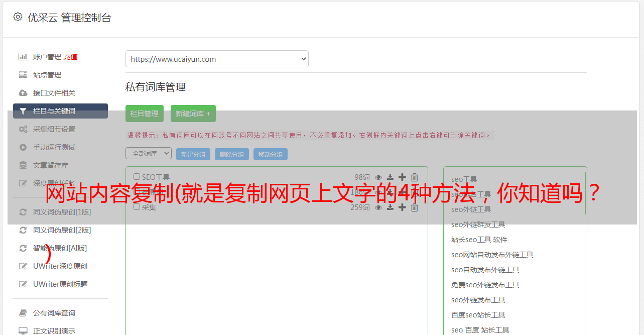Click the edit icon for UWriter深度原创
The width and height of the screenshot is (644, 335).
[x=23, y=266]
